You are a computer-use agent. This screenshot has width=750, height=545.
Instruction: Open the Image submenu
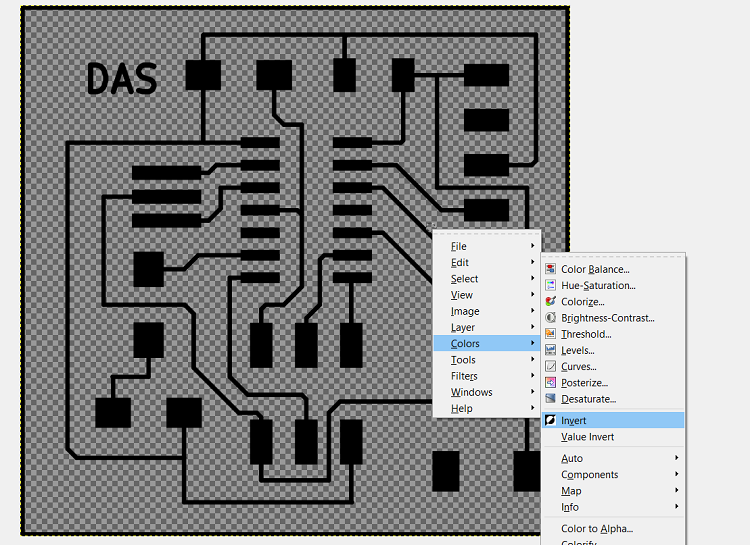(486, 311)
